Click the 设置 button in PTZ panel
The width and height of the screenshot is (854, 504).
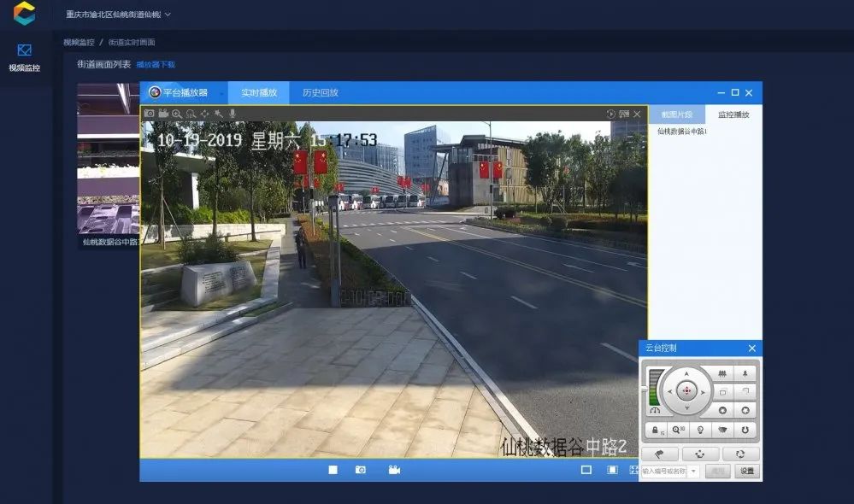pyautogui.click(x=746, y=472)
